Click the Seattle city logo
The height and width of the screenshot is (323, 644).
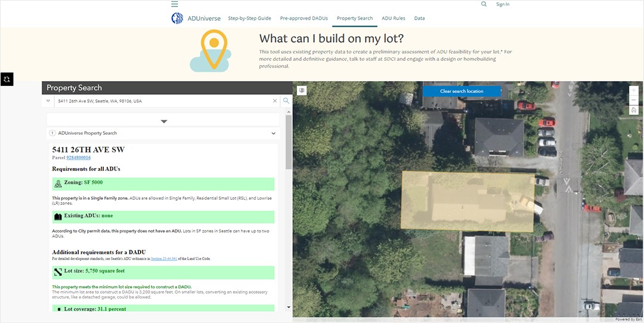[x=177, y=18]
